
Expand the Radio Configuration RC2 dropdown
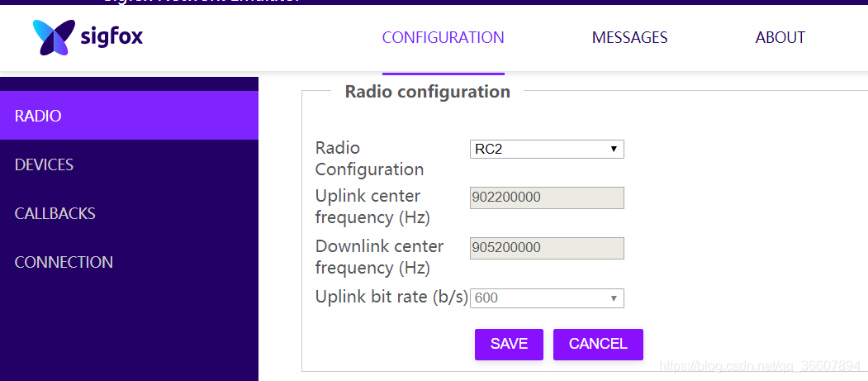coord(547,150)
